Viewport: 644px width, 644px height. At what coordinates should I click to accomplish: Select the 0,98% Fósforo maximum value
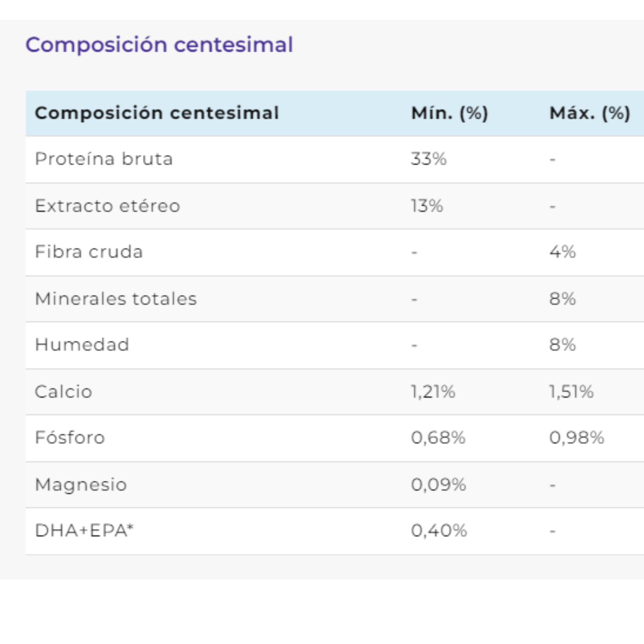(x=577, y=438)
